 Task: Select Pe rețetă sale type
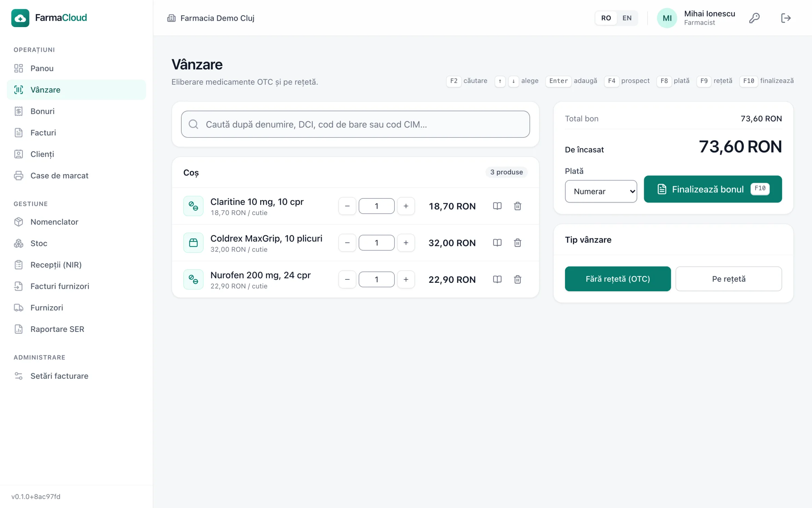tap(728, 279)
